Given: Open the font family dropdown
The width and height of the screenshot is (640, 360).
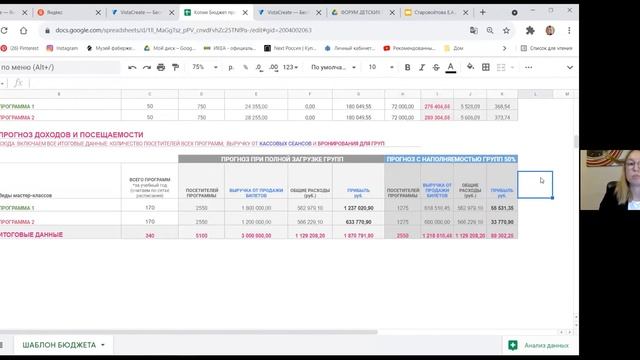Looking at the screenshot, I should [x=333, y=67].
